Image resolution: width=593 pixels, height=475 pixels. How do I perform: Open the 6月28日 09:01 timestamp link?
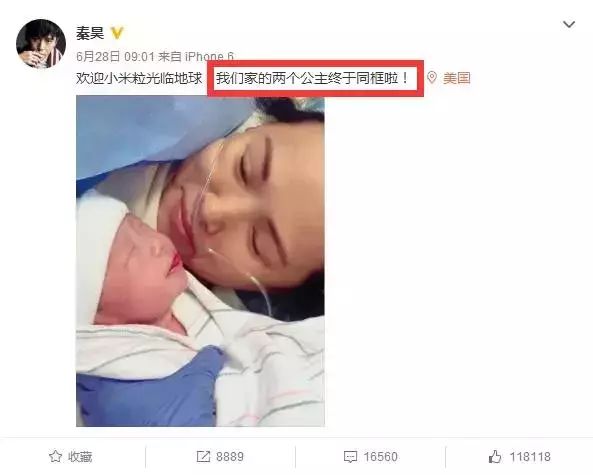click(x=115, y=57)
